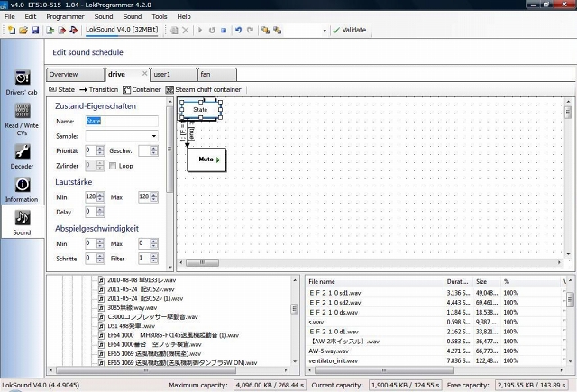Click the loop playback icon
This screenshot has height=392, width=577.
pos(212,30)
